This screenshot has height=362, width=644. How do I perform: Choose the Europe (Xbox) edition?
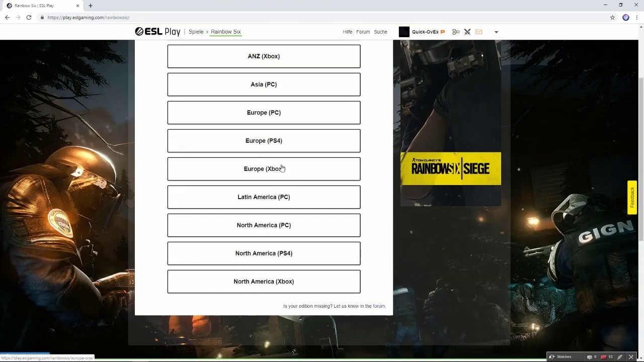[264, 169]
